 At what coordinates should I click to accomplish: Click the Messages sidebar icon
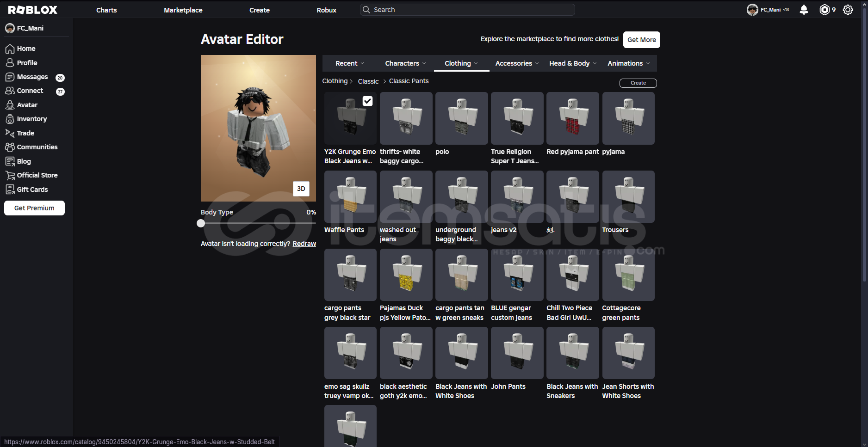click(x=10, y=77)
